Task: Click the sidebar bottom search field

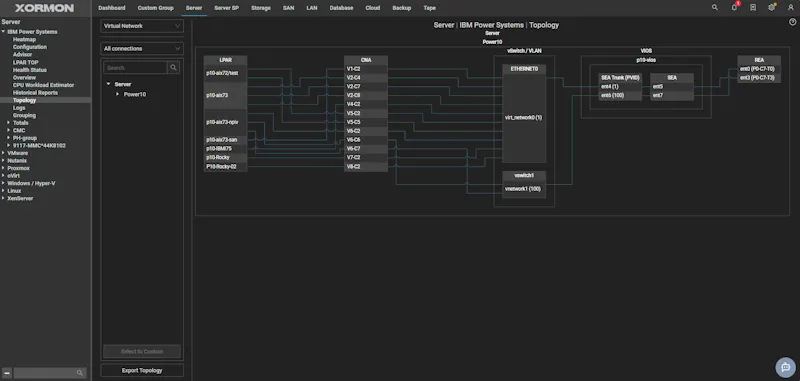Action: point(49,373)
